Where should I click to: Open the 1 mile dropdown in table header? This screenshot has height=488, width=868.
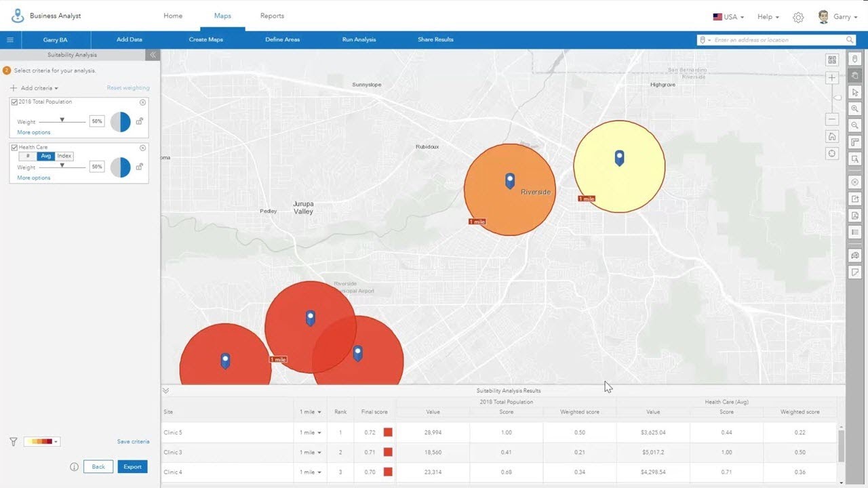click(310, 412)
